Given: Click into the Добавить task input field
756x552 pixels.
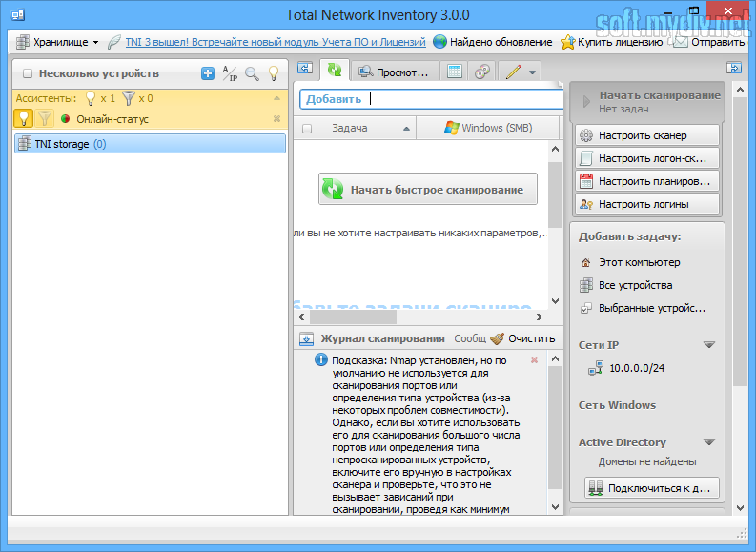Looking at the screenshot, I should tap(432, 99).
